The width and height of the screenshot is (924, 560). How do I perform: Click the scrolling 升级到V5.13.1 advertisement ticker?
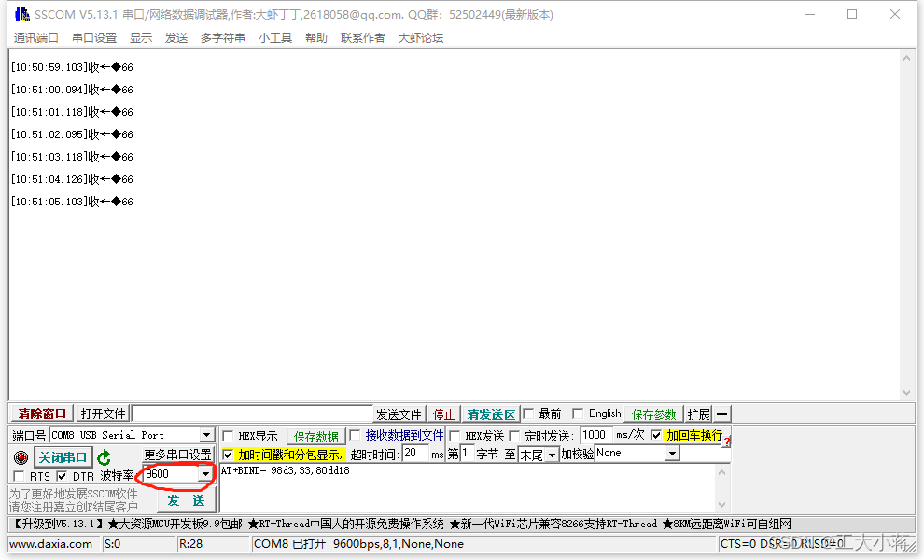pyautogui.click(x=401, y=524)
